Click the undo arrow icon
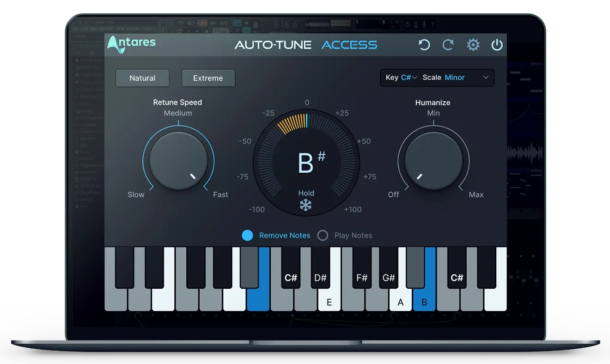 424,45
